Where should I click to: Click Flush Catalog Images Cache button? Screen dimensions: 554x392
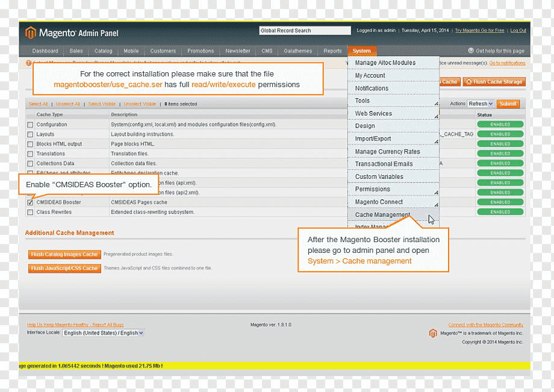64,254
